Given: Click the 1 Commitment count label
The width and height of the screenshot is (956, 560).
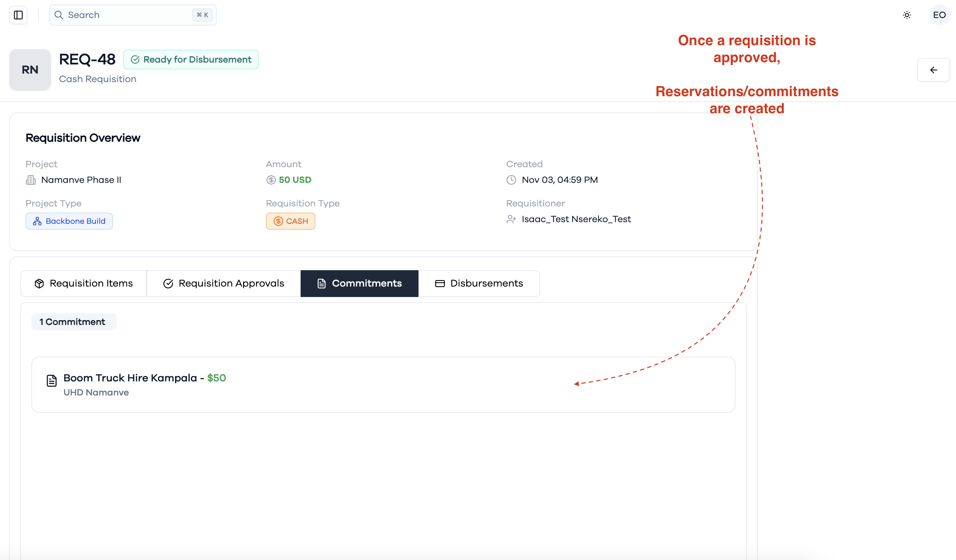Looking at the screenshot, I should [x=74, y=322].
